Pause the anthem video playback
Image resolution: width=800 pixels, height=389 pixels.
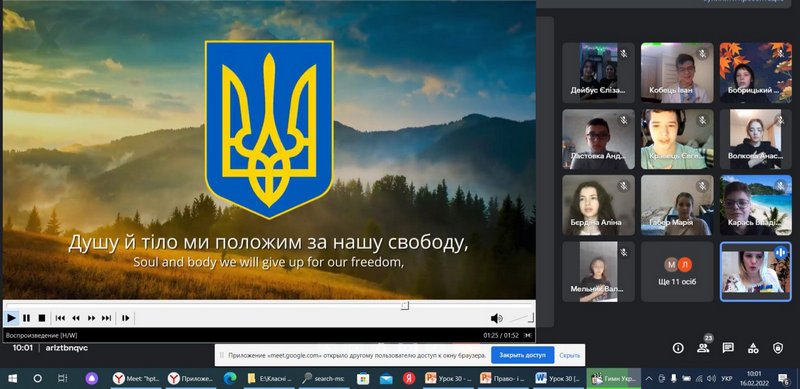27,318
